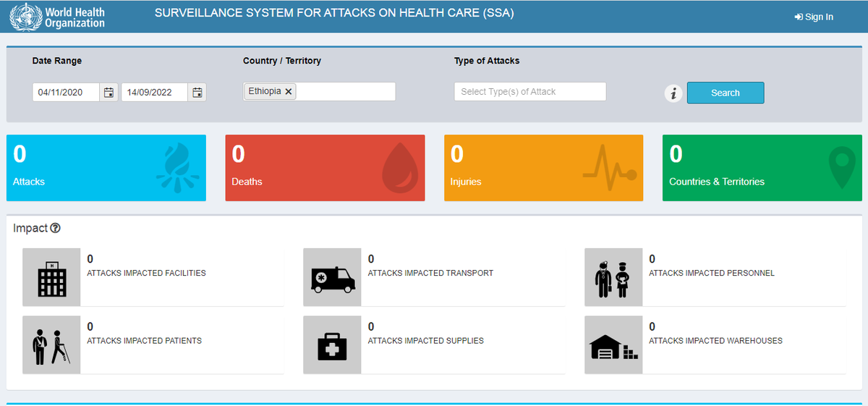Select the orange Injuries summary card
The width and height of the screenshot is (868, 406).
(544, 168)
